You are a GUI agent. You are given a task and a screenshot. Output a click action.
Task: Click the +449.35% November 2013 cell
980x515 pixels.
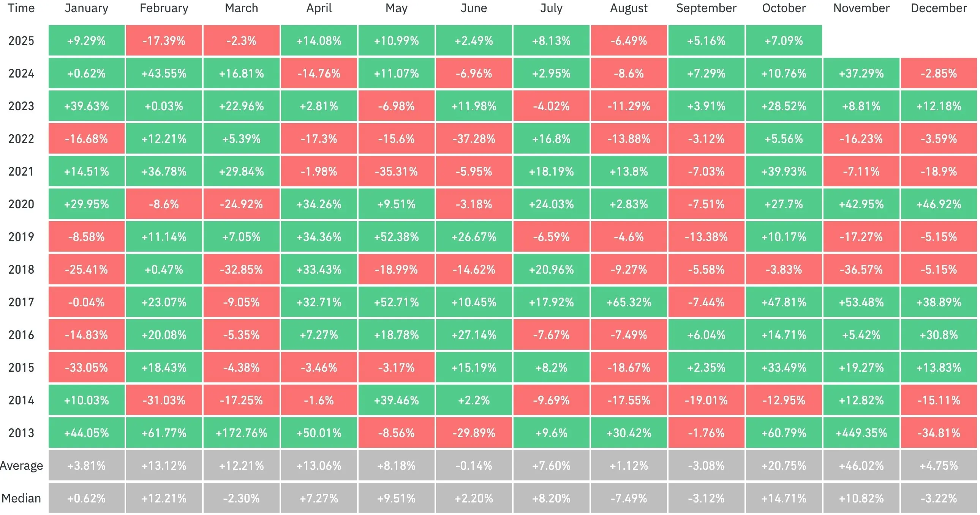[x=861, y=433]
